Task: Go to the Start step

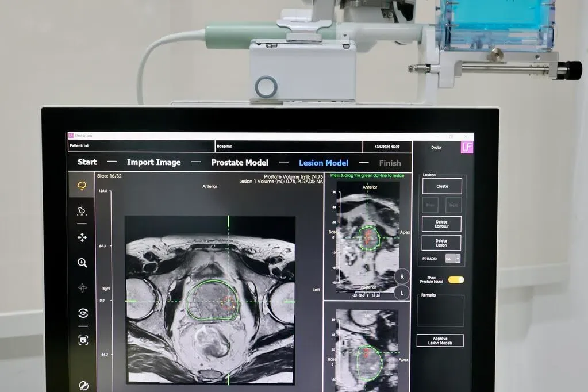Action: [x=87, y=162]
